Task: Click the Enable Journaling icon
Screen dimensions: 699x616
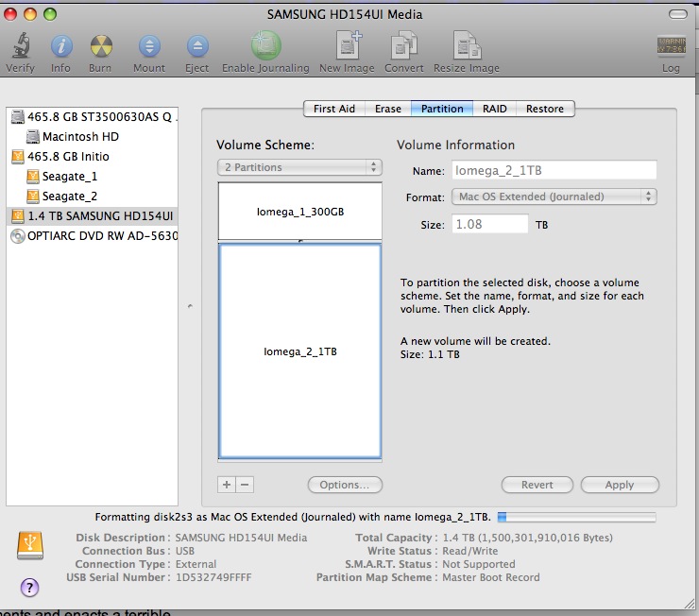Action: tap(264, 45)
